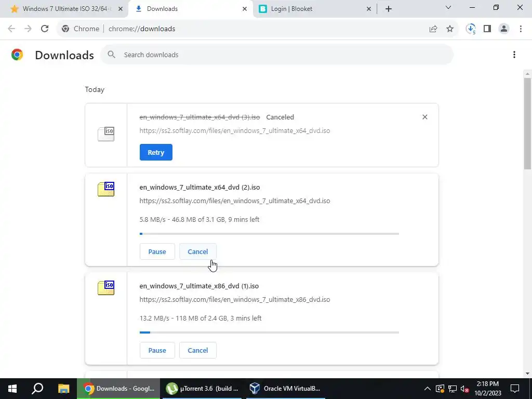Bookmark this page with the star icon
532x399 pixels.
click(450, 29)
